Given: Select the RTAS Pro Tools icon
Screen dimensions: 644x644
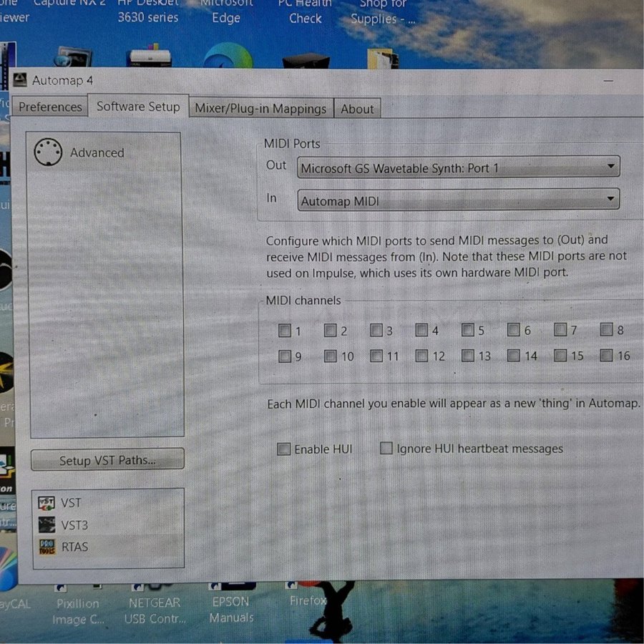Looking at the screenshot, I should tap(47, 547).
